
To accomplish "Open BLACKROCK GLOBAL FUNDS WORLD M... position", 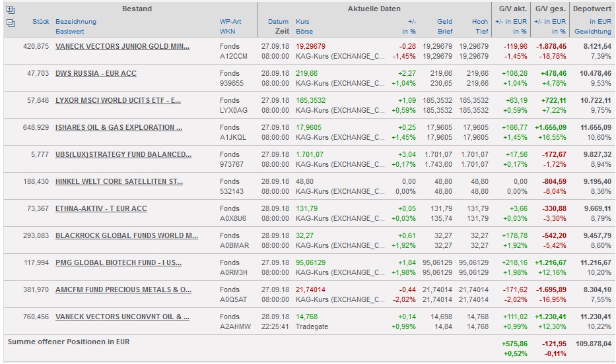I will click(x=127, y=235).
